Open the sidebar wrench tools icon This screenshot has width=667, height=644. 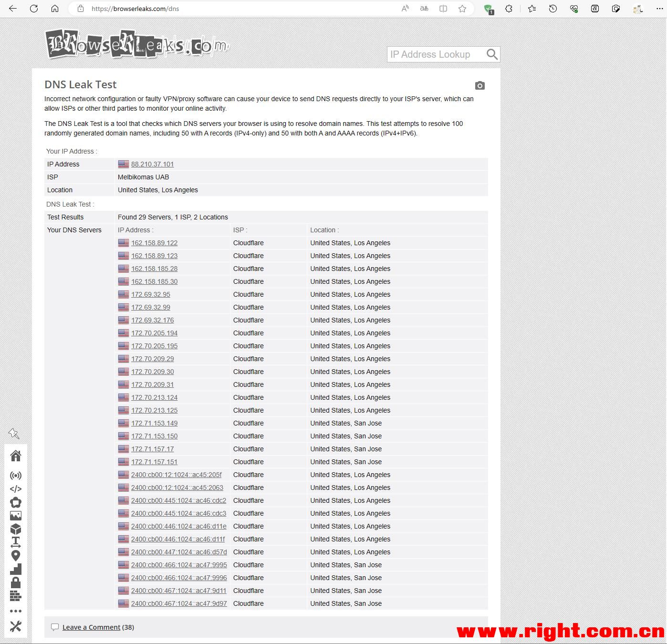click(16, 626)
